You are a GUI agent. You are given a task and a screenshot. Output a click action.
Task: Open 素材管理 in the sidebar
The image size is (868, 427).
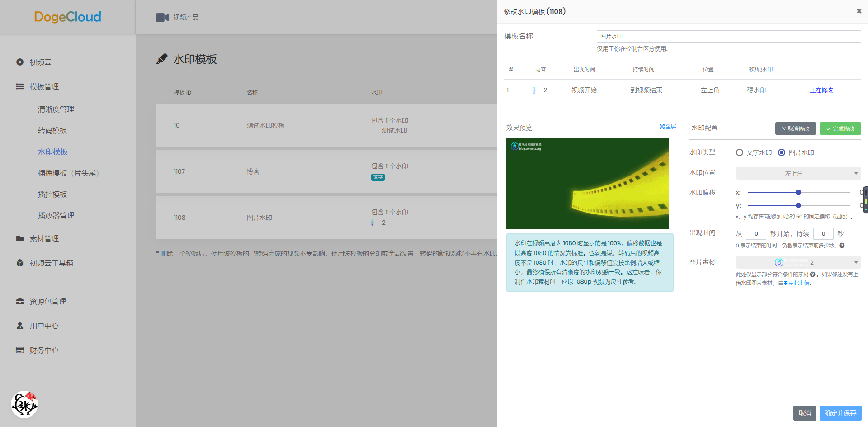[44, 238]
